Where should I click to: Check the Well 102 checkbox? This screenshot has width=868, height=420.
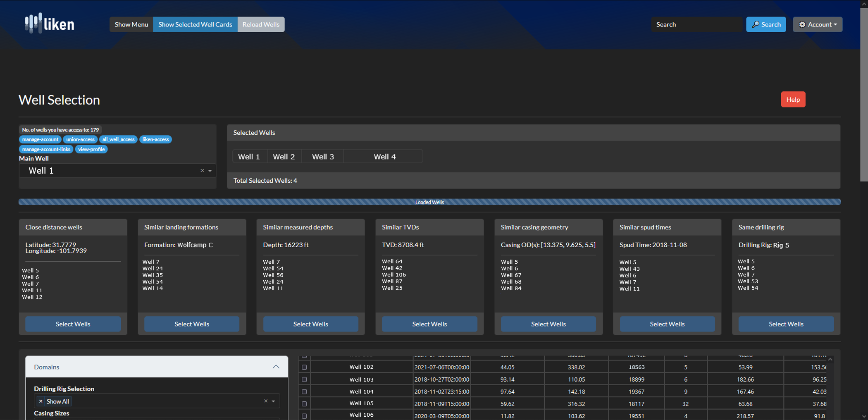pos(304,367)
